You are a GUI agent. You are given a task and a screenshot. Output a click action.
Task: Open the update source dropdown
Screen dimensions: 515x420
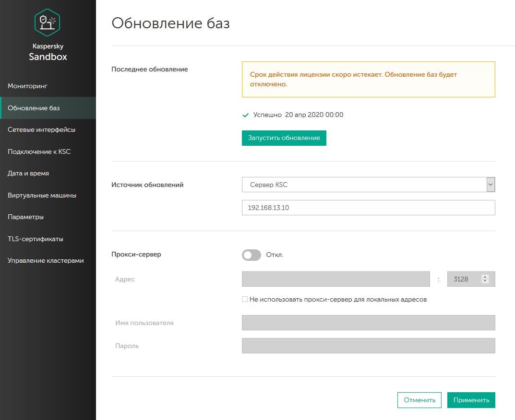pos(364,185)
